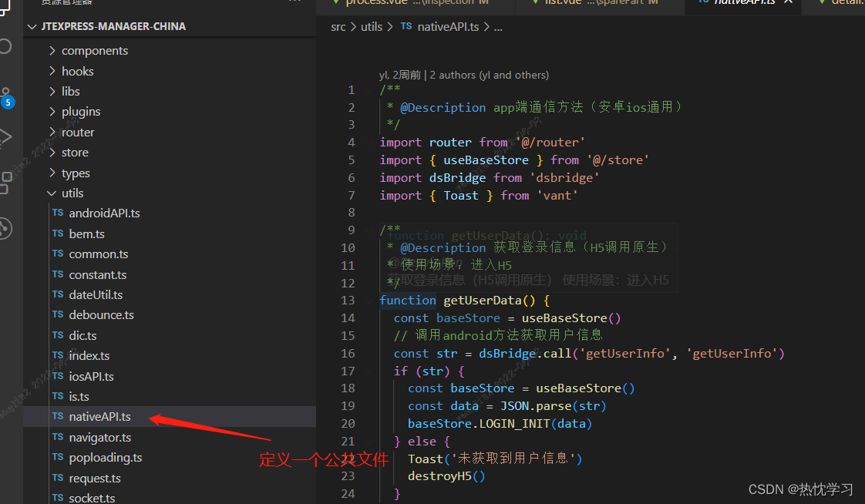Open Source Control view with badge 5
This screenshot has width=865, height=504.
click(6, 97)
